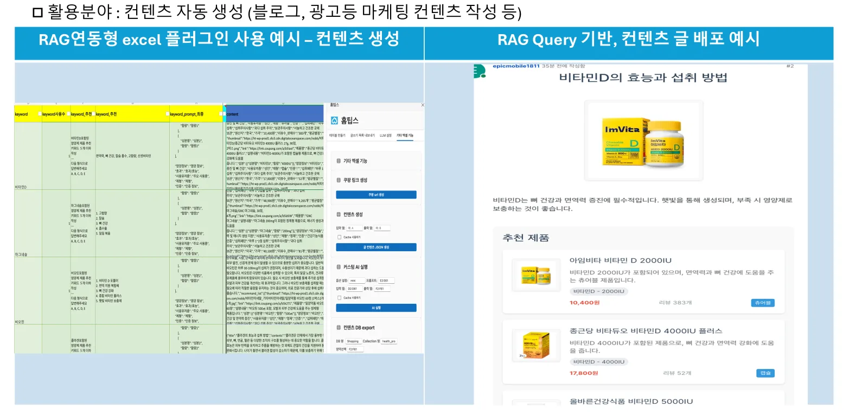Click the Collection 명 field showing health_pro
Image resolution: width=868 pixels, height=420 pixels.
point(389,341)
